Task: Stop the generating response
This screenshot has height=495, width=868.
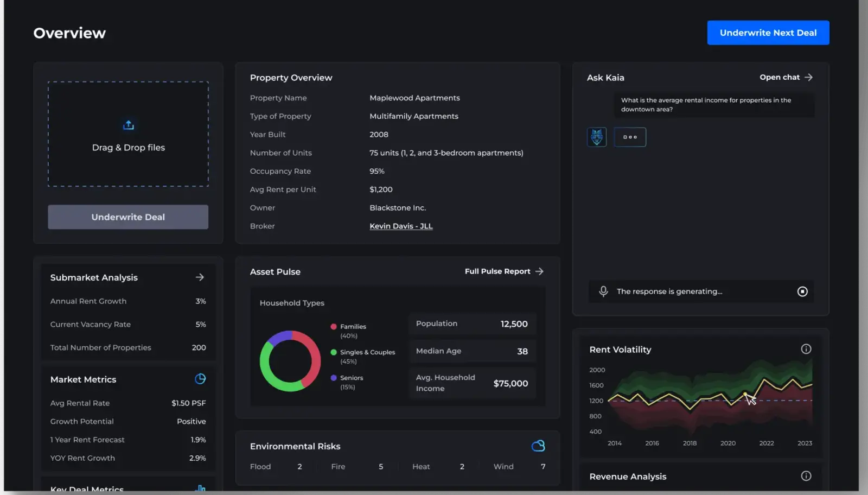Action: tap(802, 291)
